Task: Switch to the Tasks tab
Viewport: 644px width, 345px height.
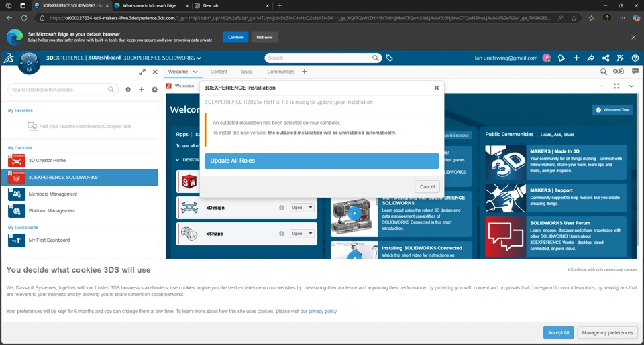Action: 246,72
